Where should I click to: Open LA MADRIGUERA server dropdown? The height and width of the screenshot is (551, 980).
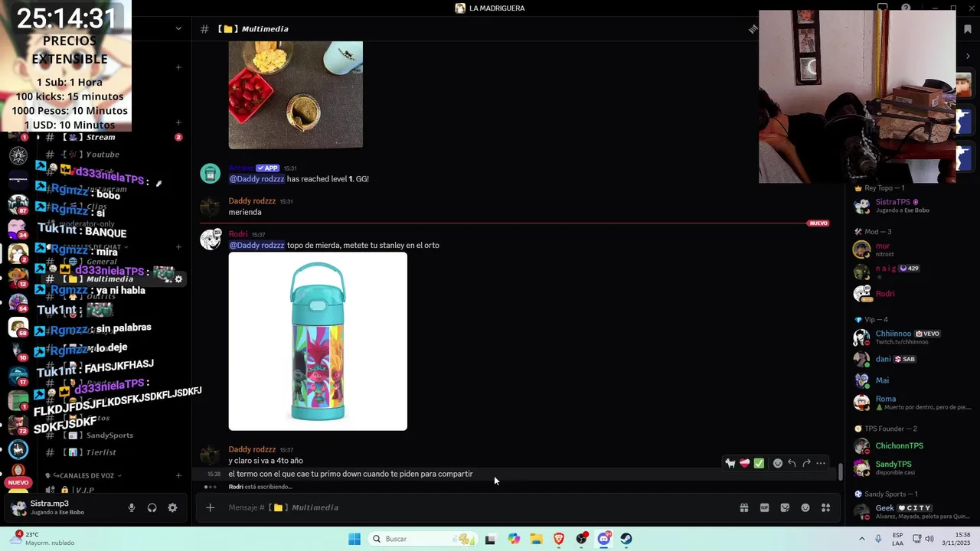(x=178, y=28)
